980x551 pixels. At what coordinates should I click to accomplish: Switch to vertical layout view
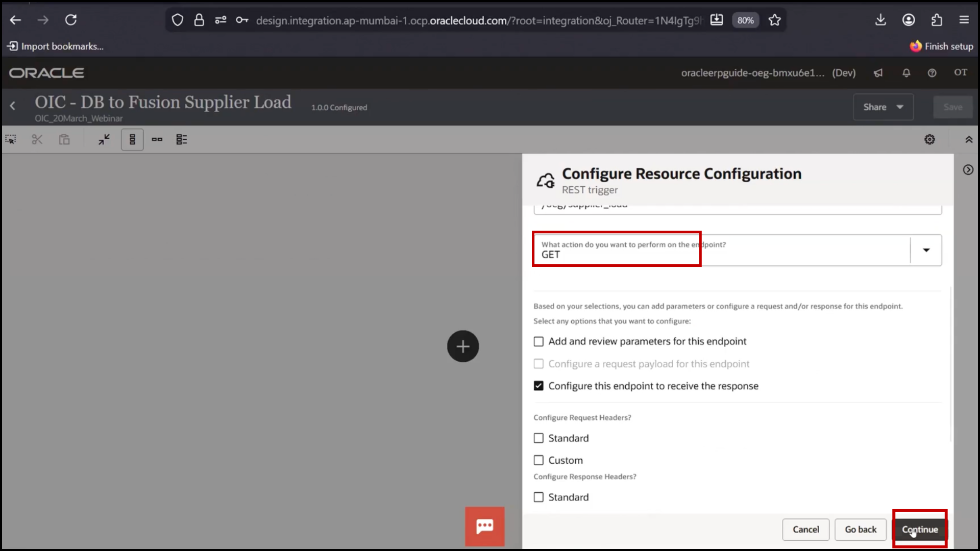(x=132, y=139)
